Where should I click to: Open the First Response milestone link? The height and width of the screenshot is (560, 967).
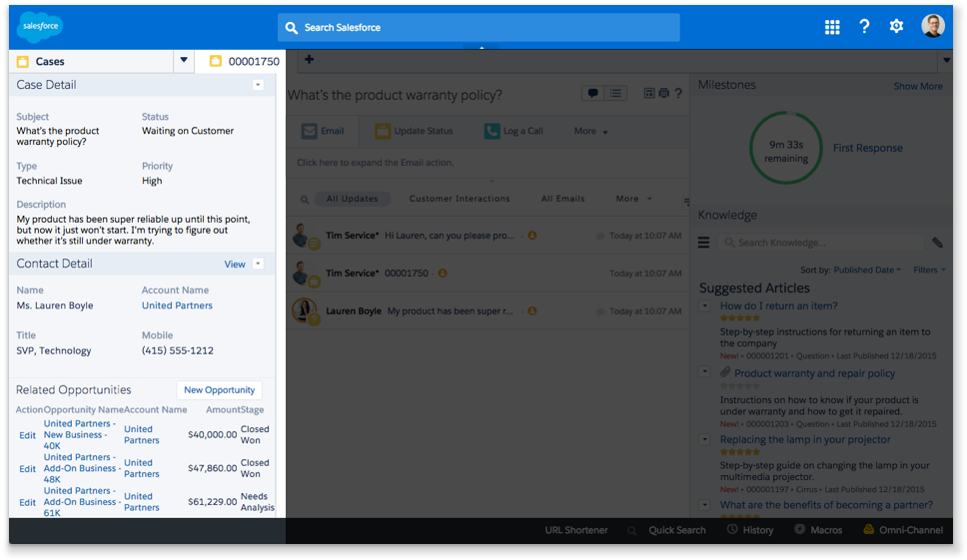click(x=867, y=148)
